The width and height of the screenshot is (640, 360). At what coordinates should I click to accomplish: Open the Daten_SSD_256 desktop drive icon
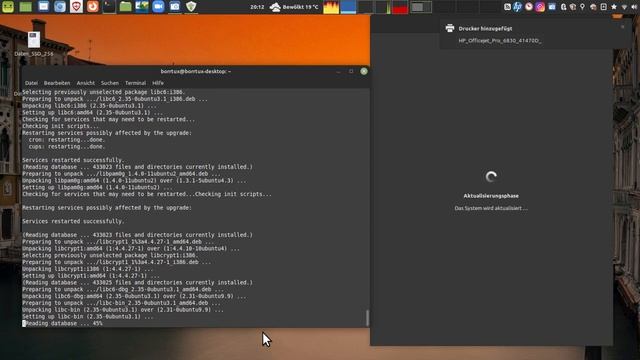[x=34, y=44]
